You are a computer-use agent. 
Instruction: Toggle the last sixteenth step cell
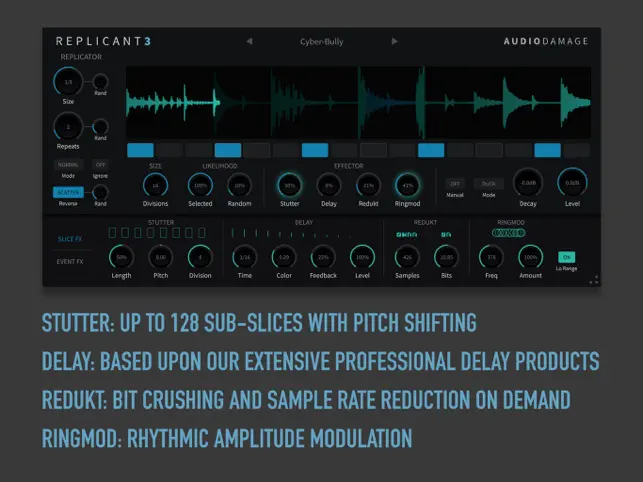pyautogui.click(x=577, y=150)
